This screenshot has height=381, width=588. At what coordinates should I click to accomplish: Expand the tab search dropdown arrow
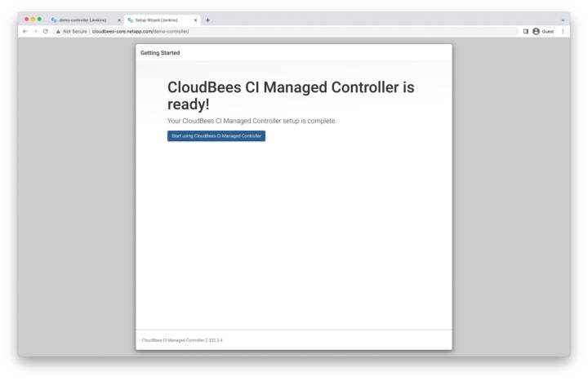point(563,20)
